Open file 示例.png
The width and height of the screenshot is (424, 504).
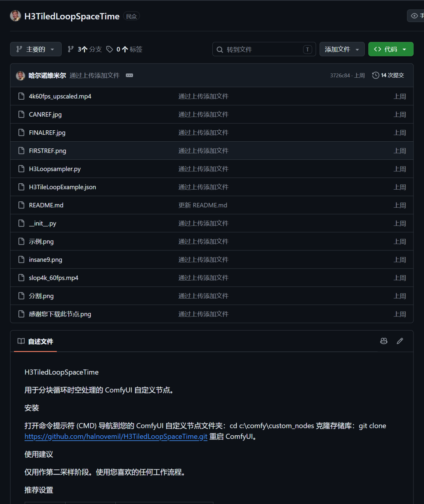41,241
